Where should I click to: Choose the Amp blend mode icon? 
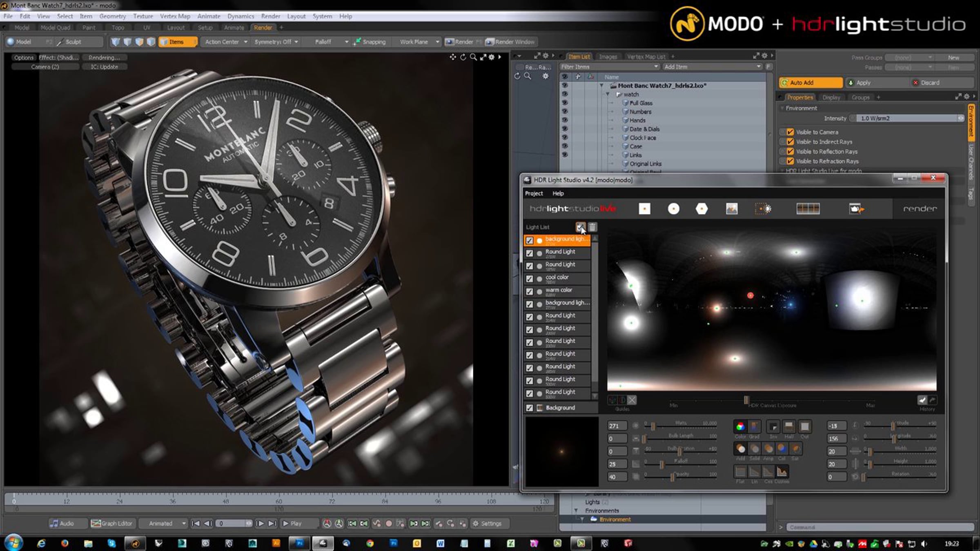[768, 449]
